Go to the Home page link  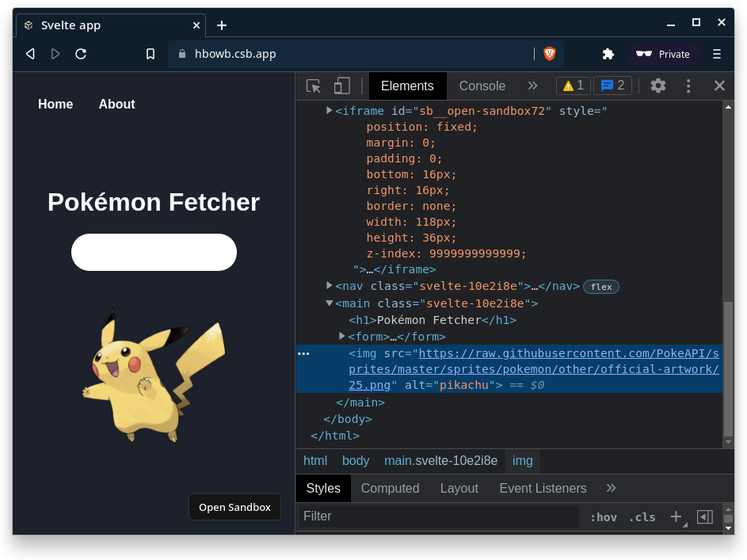click(55, 105)
